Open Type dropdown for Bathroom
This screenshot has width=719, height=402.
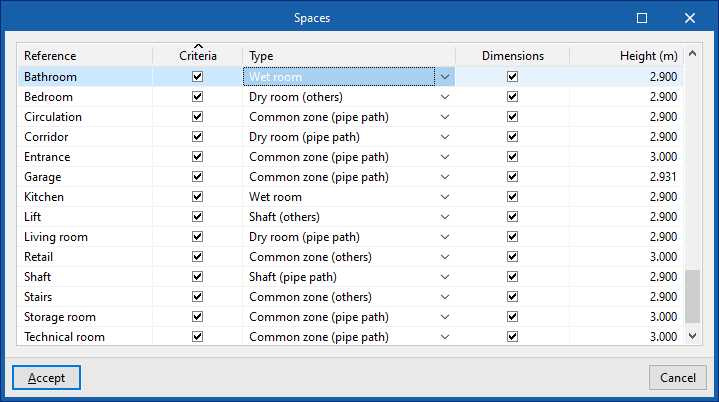(x=445, y=77)
